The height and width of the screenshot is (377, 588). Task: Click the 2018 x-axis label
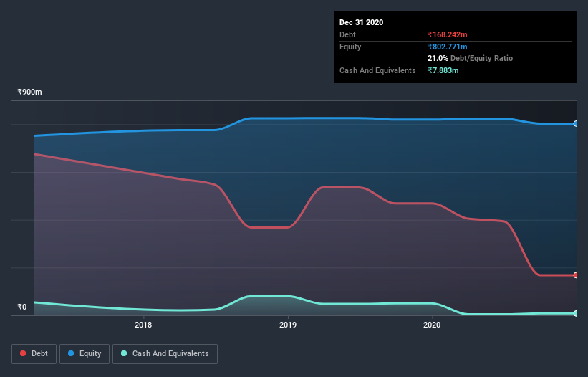click(x=143, y=325)
